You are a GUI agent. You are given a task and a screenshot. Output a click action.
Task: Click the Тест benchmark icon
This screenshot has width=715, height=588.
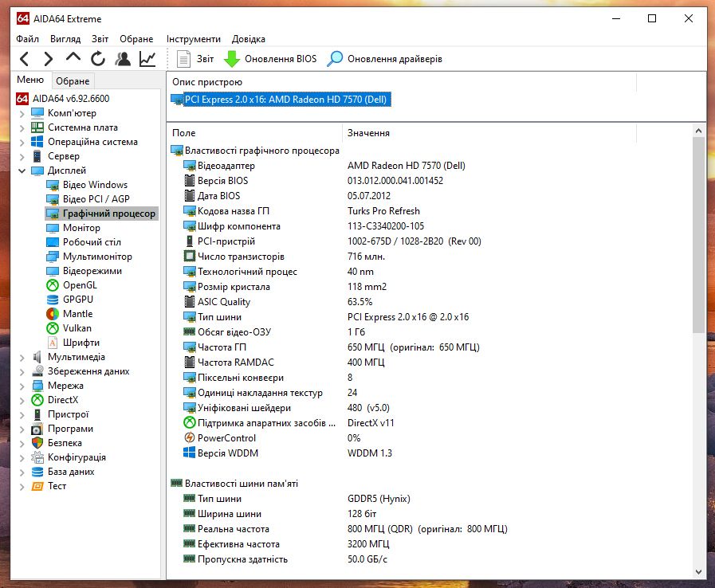(x=37, y=486)
